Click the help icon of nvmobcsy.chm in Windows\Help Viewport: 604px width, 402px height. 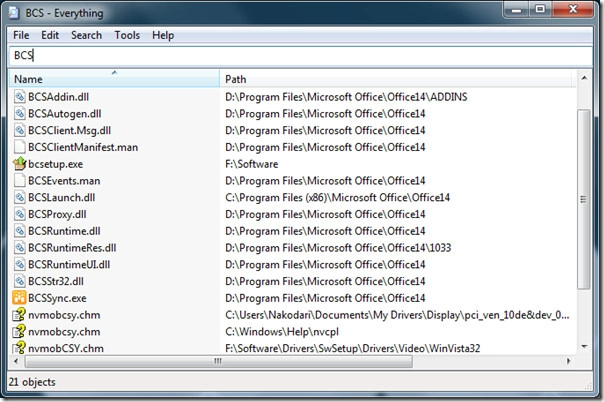coord(20,332)
